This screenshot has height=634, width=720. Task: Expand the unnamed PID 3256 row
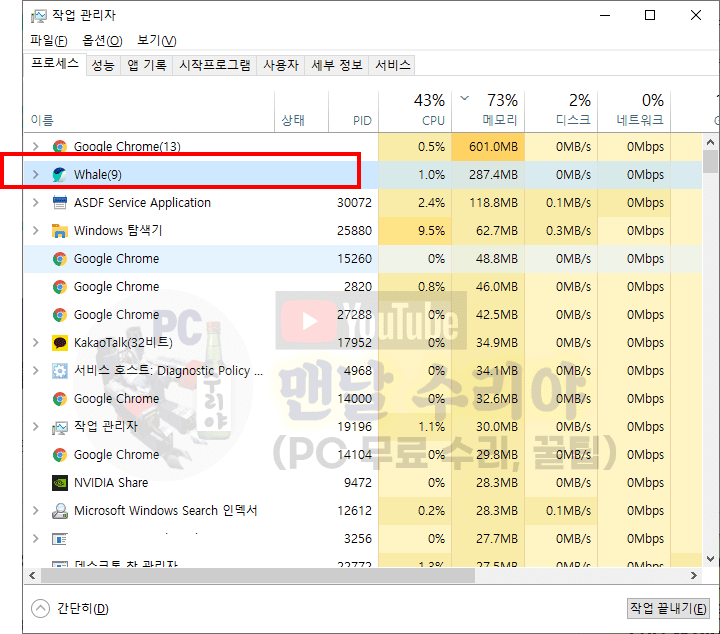36,539
